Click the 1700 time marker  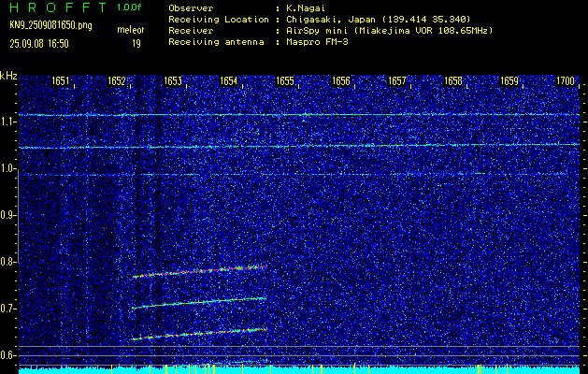tap(566, 80)
